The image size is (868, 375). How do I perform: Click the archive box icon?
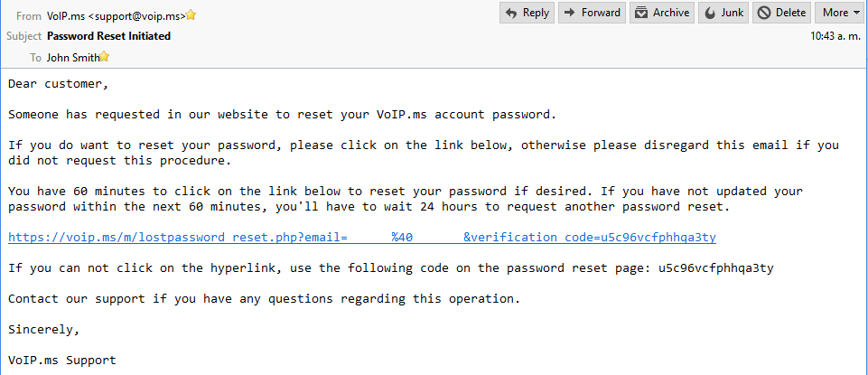point(641,13)
